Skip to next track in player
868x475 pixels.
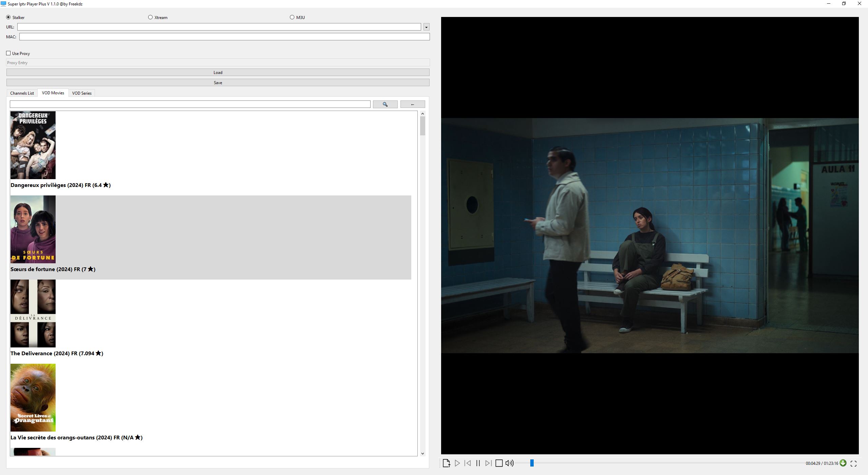click(x=488, y=463)
